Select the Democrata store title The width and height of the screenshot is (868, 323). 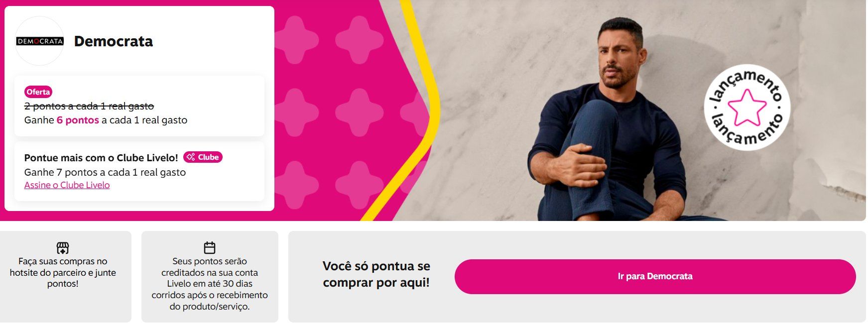(114, 41)
